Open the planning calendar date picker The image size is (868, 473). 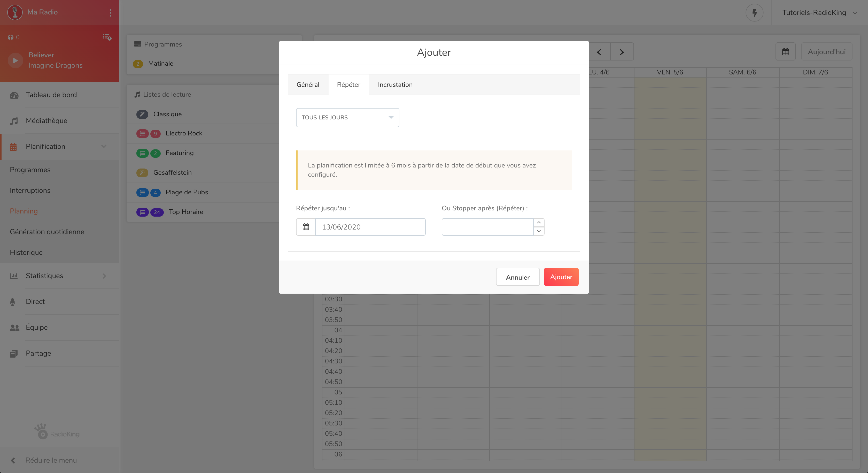pyautogui.click(x=785, y=52)
